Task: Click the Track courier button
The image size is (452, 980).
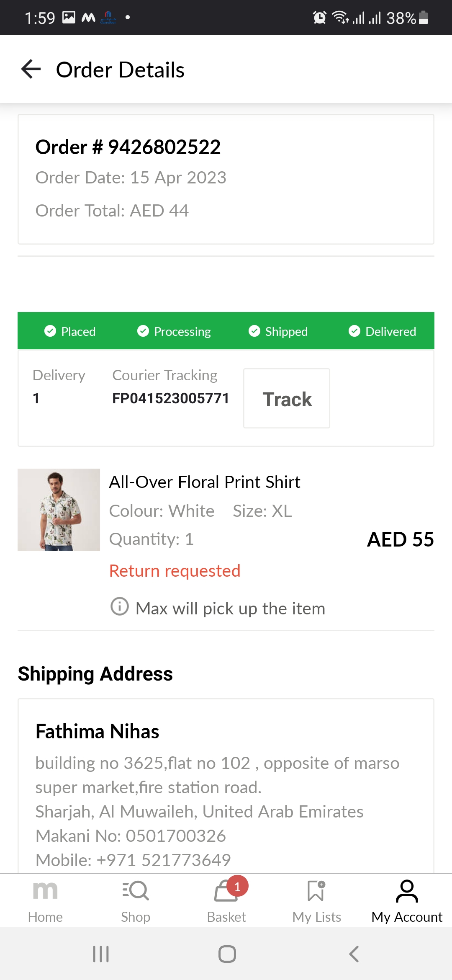Action: pos(287,399)
